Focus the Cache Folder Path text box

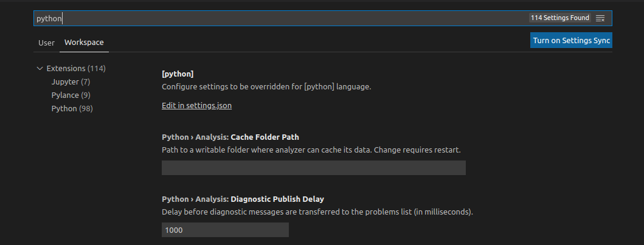(x=314, y=168)
